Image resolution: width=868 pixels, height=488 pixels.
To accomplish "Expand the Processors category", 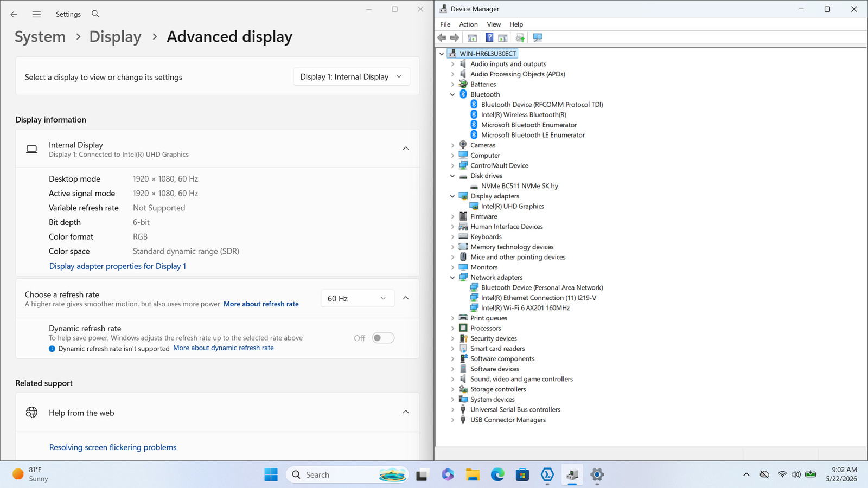I will pyautogui.click(x=452, y=328).
